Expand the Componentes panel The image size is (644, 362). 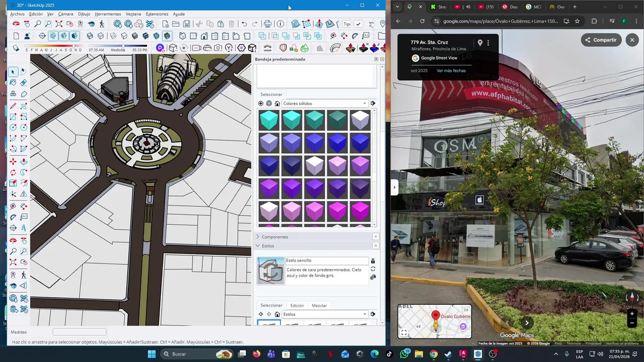(258, 237)
